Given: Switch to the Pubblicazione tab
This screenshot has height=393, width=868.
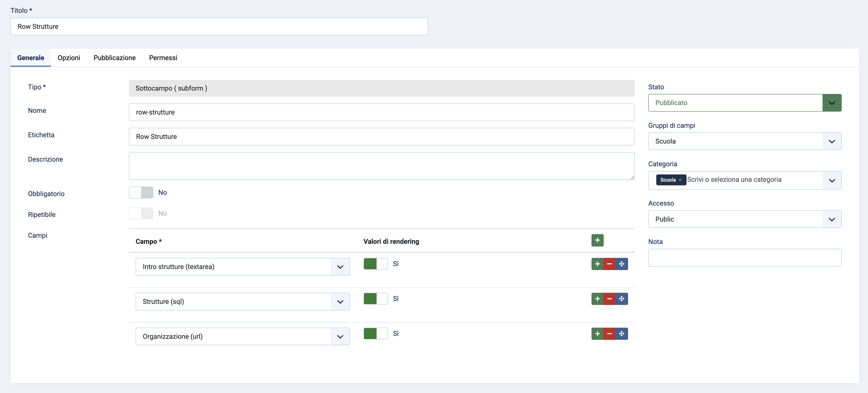Looking at the screenshot, I should 115,58.
